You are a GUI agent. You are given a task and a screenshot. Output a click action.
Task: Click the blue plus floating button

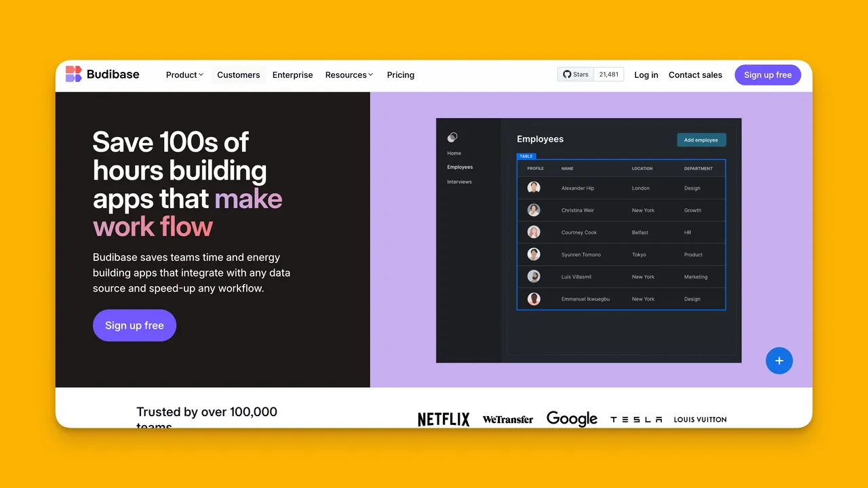pyautogui.click(x=779, y=361)
